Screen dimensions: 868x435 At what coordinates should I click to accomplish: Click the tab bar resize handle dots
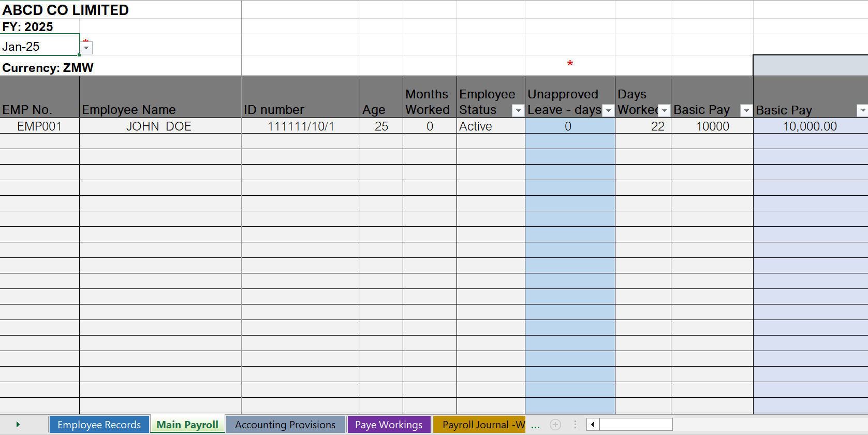point(575,425)
